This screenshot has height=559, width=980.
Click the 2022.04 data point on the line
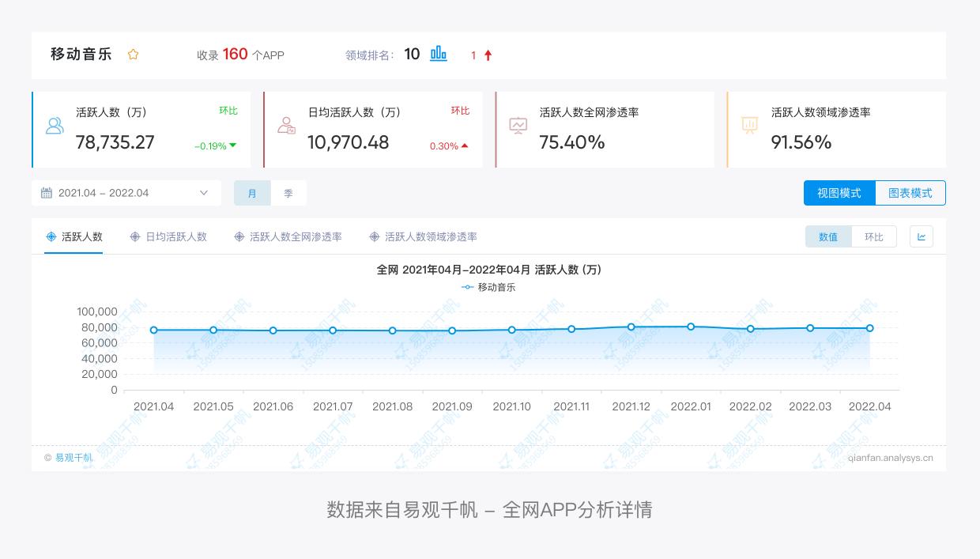coord(870,328)
